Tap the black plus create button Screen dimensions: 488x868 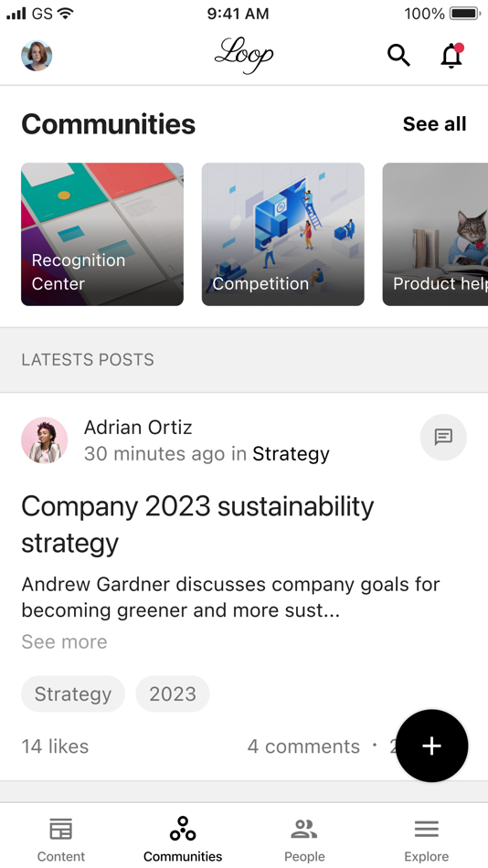click(x=431, y=746)
